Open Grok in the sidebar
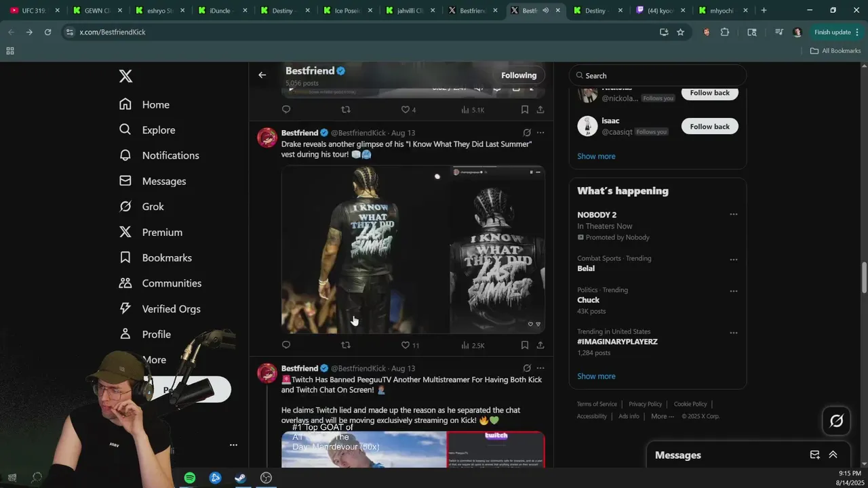This screenshot has height=488, width=868. (142, 207)
